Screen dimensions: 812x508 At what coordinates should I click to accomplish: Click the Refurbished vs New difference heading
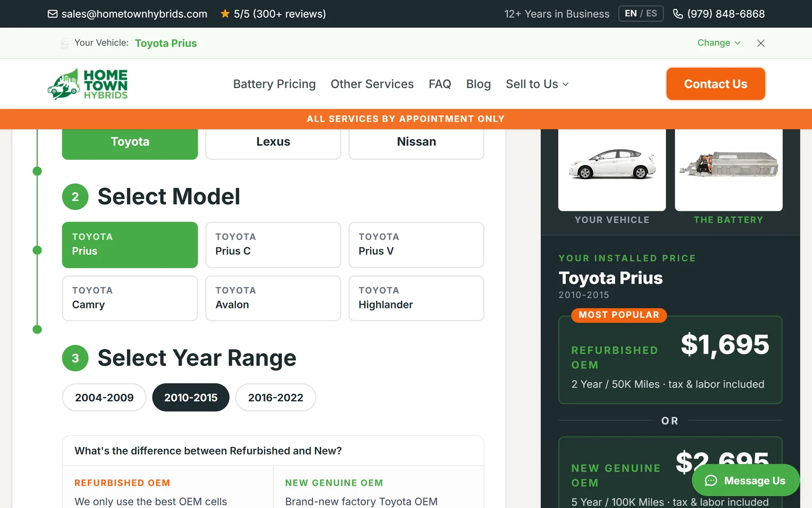[208, 451]
